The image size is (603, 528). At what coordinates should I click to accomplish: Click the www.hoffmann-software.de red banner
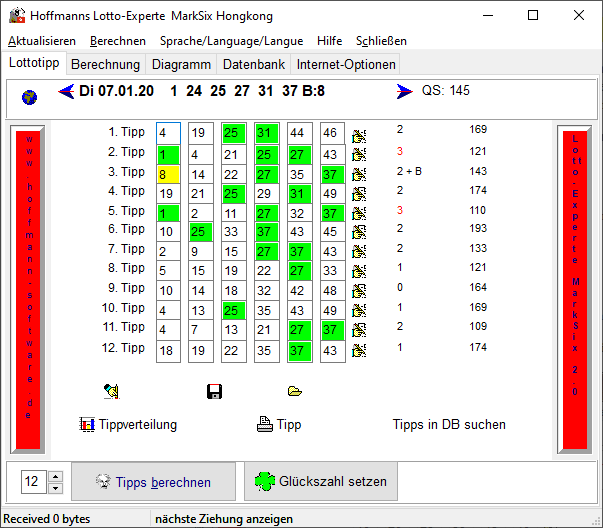pyautogui.click(x=28, y=290)
